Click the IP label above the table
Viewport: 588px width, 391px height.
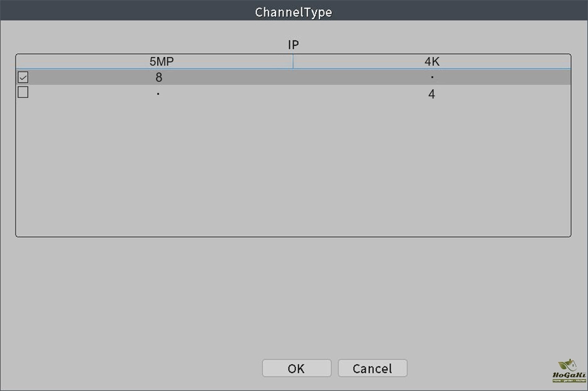click(293, 45)
